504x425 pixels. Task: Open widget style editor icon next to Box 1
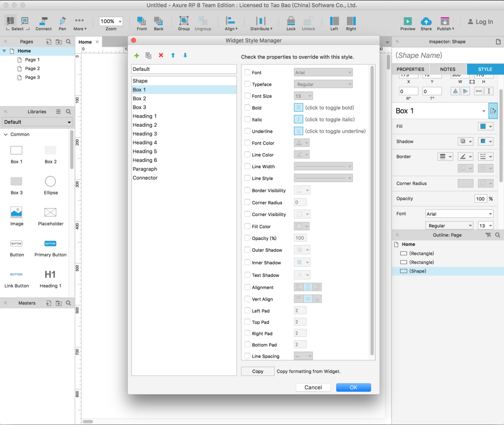(x=493, y=111)
